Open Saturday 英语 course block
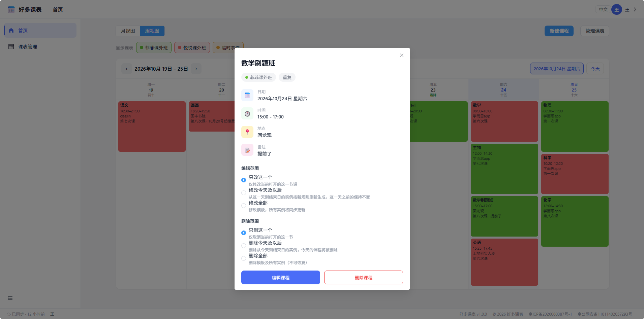 tap(504, 262)
